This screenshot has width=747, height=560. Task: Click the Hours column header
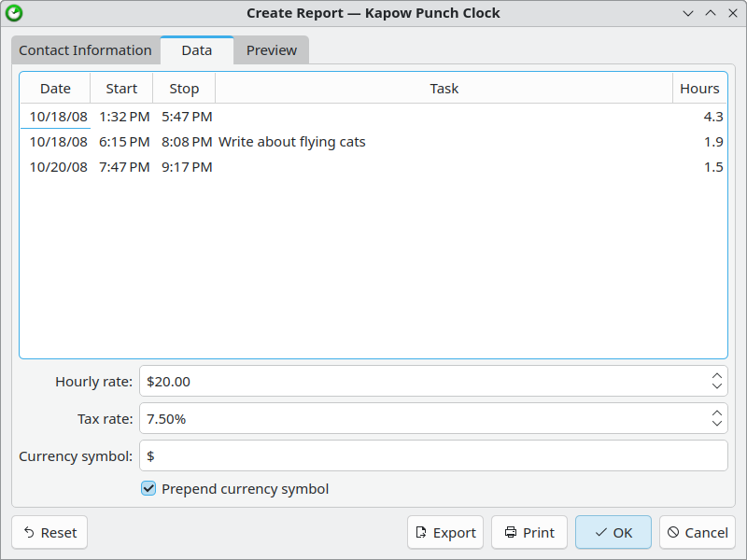699,89
